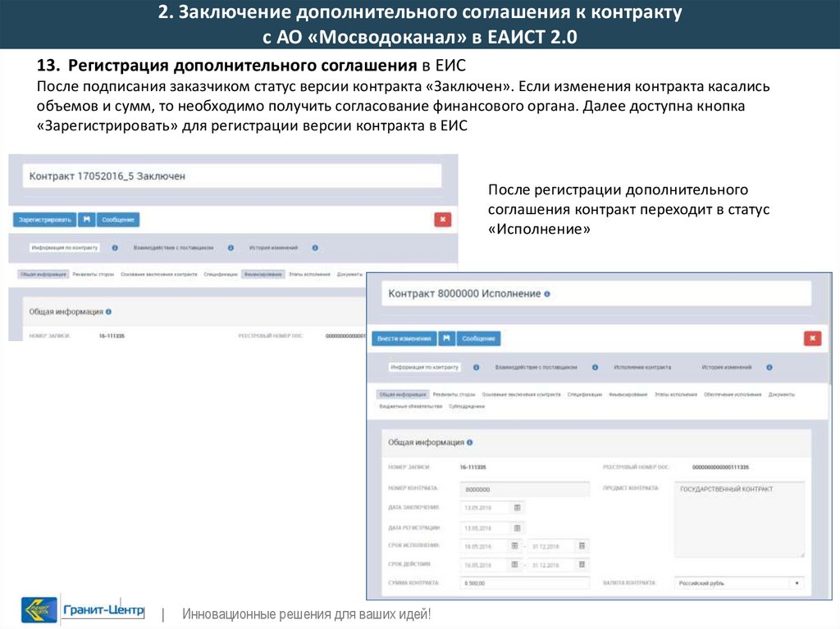Select Информация по контракту tab in Заключен window
The width and height of the screenshot is (840, 629).
65,248
